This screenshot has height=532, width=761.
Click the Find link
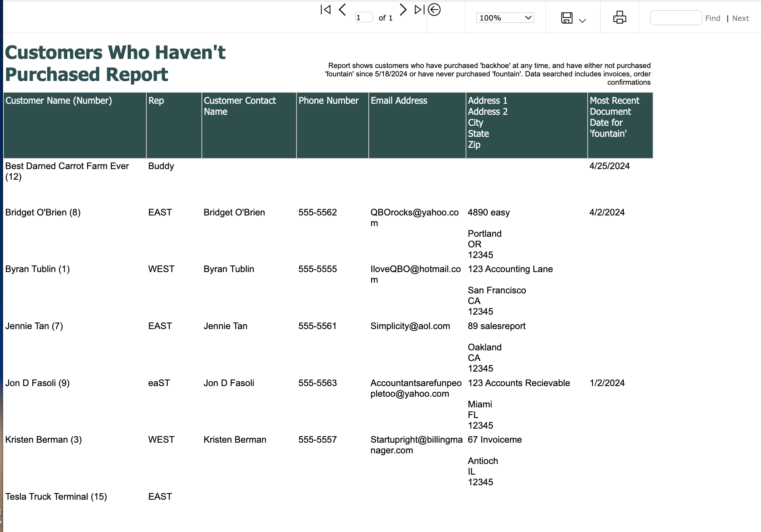point(712,18)
